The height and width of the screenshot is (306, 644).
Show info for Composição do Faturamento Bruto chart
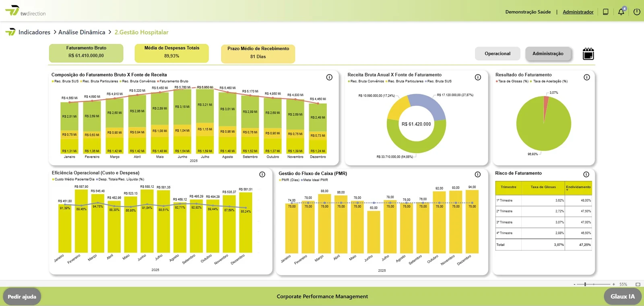pos(329,77)
